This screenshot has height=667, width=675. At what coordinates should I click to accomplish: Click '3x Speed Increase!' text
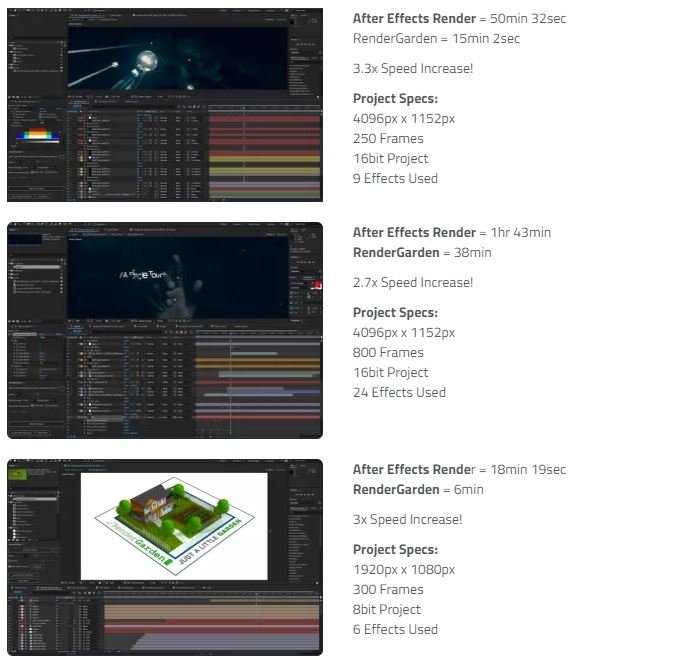[407, 519]
